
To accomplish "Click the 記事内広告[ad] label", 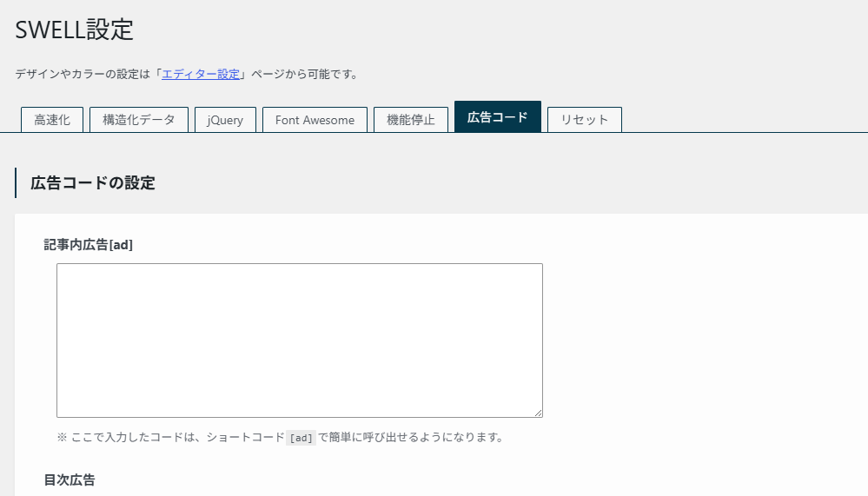I will pos(89,245).
